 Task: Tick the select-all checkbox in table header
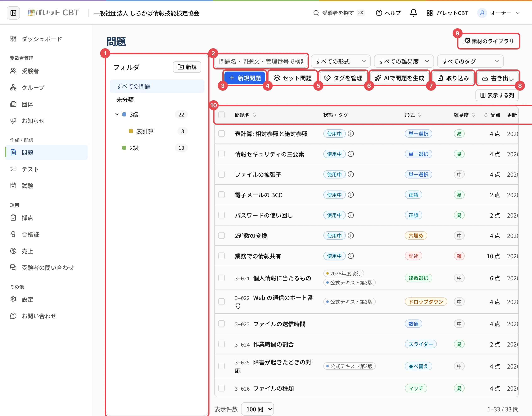point(221,115)
